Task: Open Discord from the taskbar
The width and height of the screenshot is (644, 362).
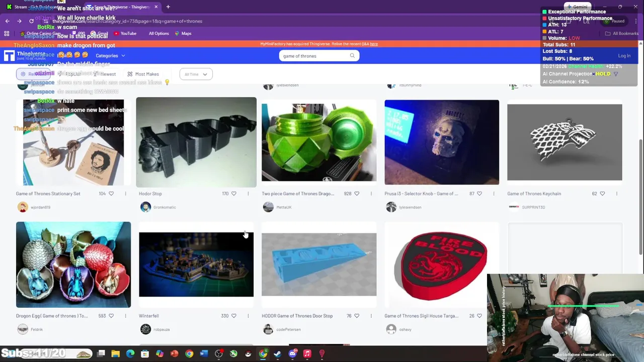Action: [x=292, y=353]
